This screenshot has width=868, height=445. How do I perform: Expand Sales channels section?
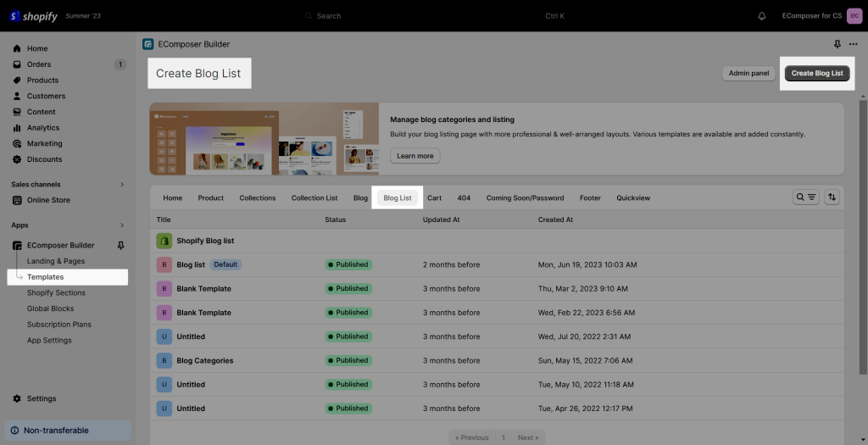[122, 184]
